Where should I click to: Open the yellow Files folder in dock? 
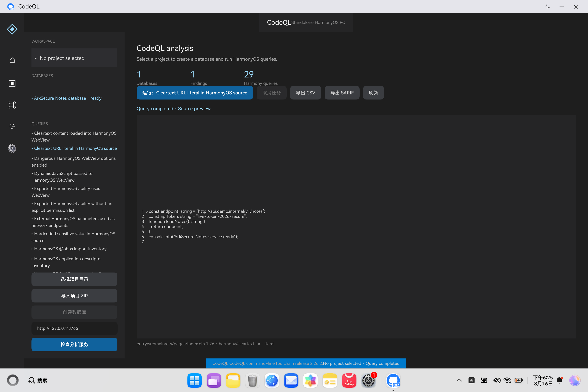click(x=233, y=381)
